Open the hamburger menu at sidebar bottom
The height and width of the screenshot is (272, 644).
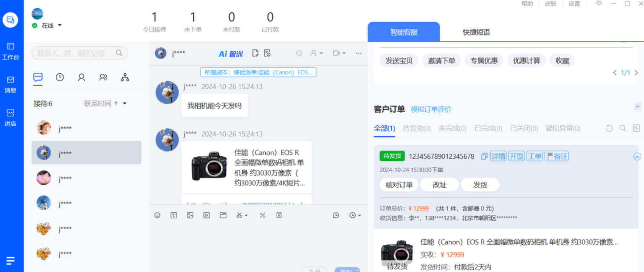click(10, 261)
